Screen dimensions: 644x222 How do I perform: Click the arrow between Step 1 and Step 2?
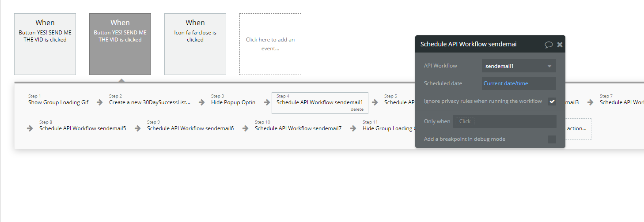[100, 102]
